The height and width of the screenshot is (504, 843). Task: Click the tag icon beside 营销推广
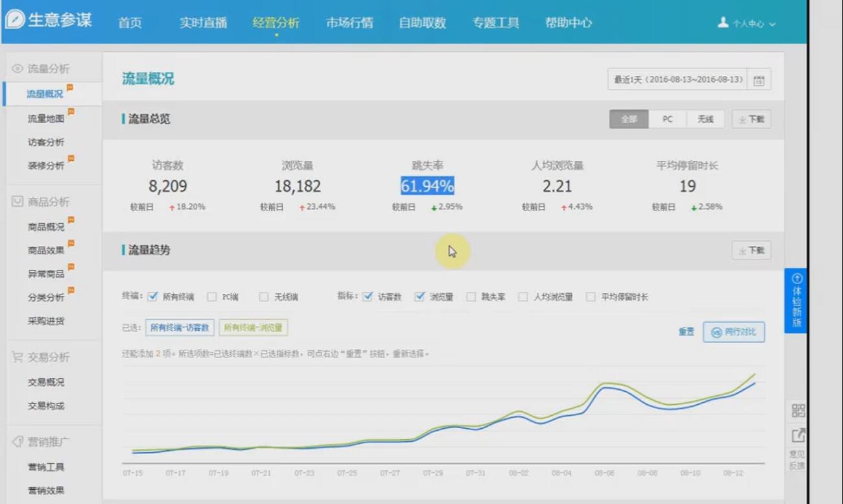(18, 442)
